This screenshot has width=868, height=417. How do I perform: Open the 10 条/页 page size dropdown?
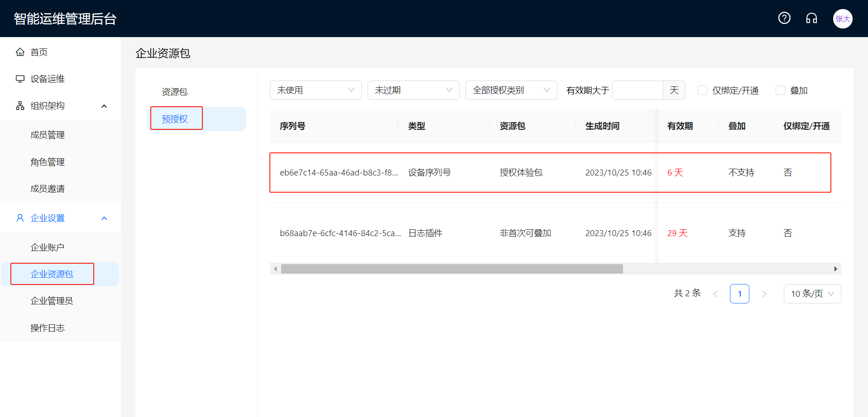(x=812, y=294)
